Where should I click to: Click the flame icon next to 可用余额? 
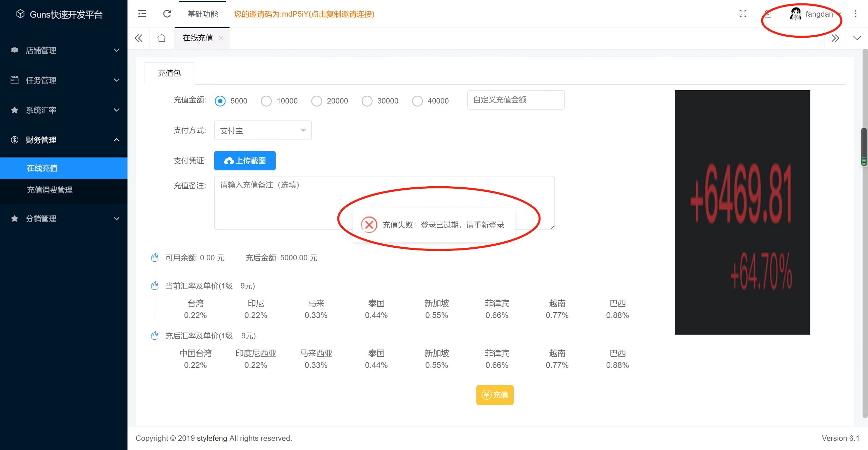[x=155, y=258]
